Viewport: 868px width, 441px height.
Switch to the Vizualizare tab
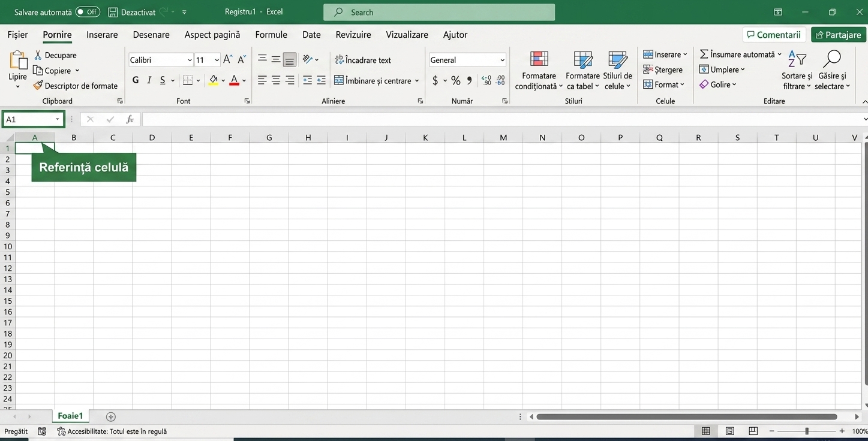(407, 35)
